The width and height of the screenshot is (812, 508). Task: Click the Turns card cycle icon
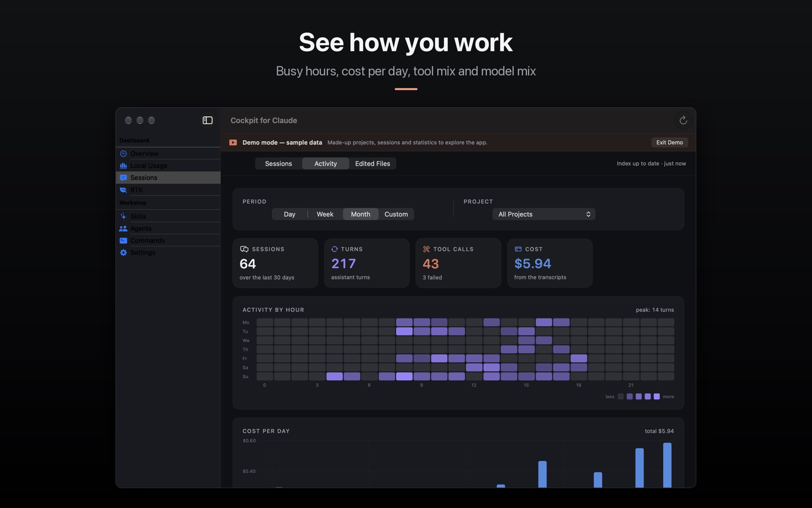pos(334,249)
